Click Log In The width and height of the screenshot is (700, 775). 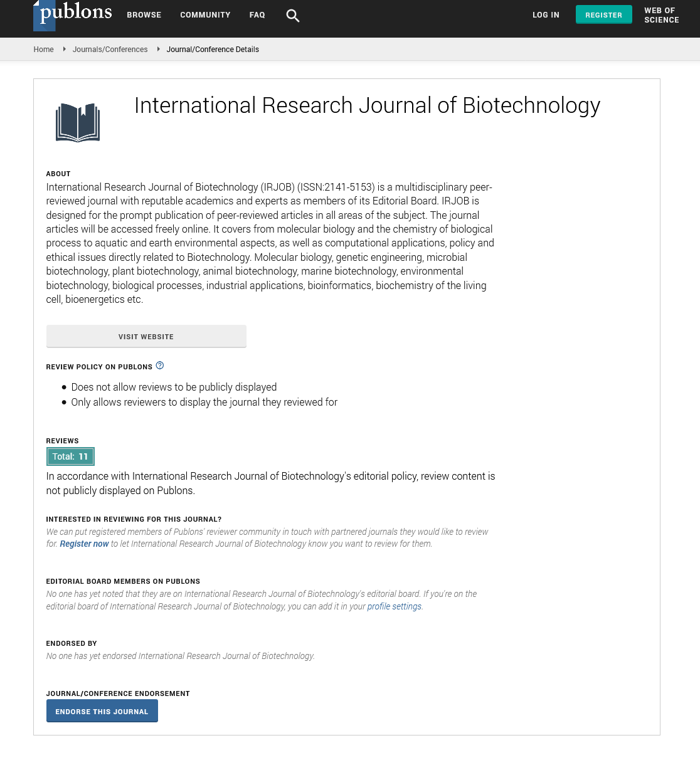click(546, 15)
